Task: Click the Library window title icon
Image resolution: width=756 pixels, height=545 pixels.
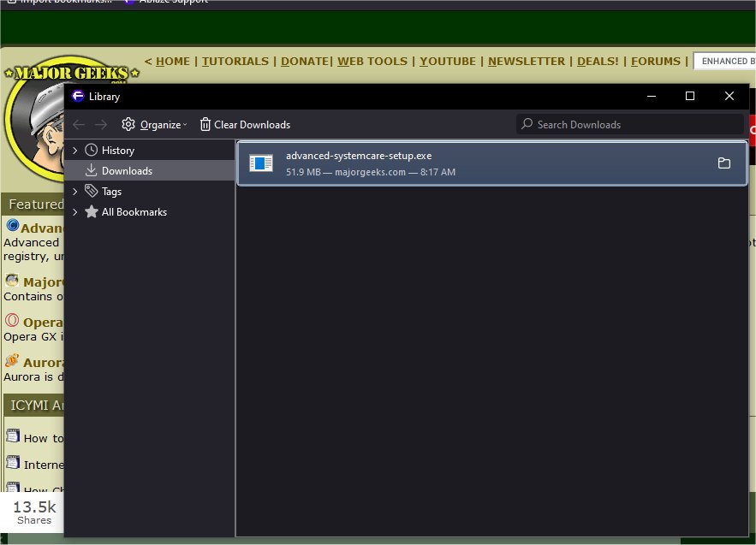Action: tap(78, 96)
